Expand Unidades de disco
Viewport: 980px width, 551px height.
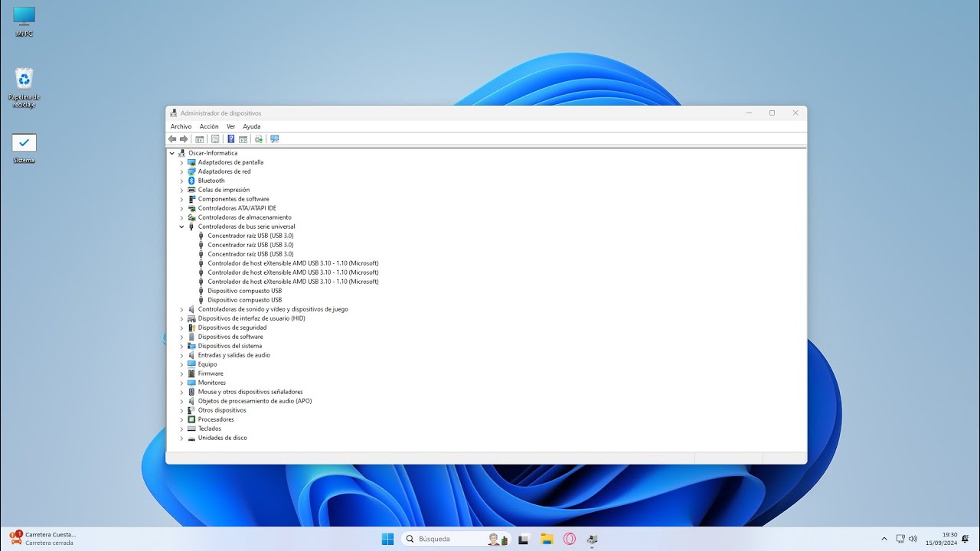(182, 438)
